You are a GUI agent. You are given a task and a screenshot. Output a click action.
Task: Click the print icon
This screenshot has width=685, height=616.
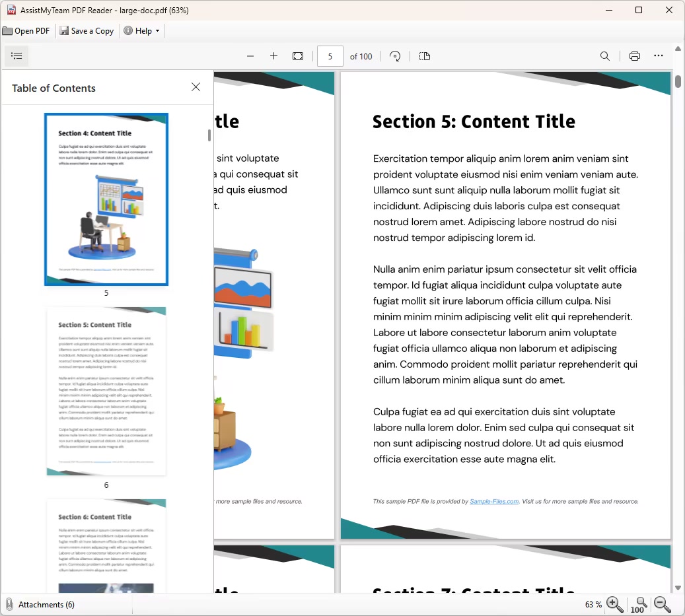tap(634, 56)
